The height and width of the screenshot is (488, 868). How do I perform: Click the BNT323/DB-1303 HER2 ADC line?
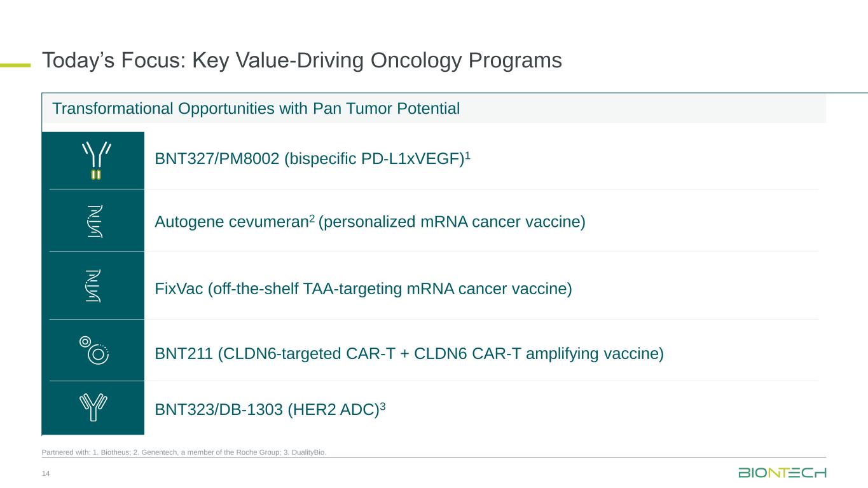point(267,410)
